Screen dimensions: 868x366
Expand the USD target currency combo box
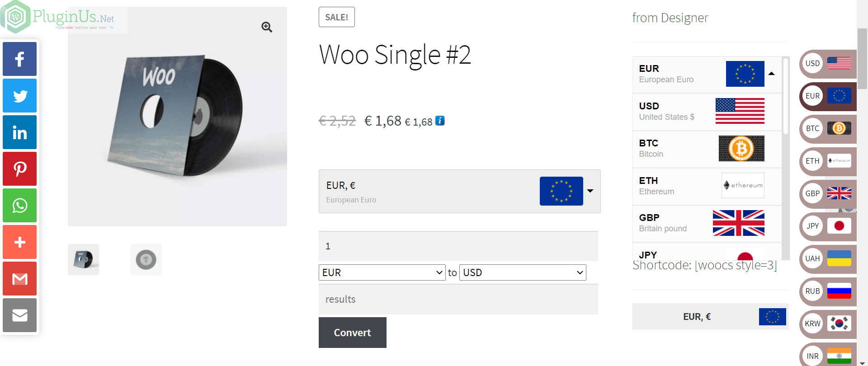pyautogui.click(x=523, y=272)
